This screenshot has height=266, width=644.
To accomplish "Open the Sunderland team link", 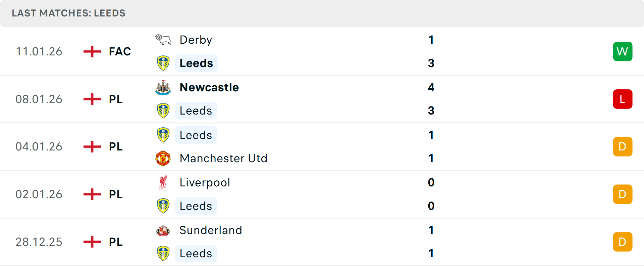I will (x=211, y=230).
